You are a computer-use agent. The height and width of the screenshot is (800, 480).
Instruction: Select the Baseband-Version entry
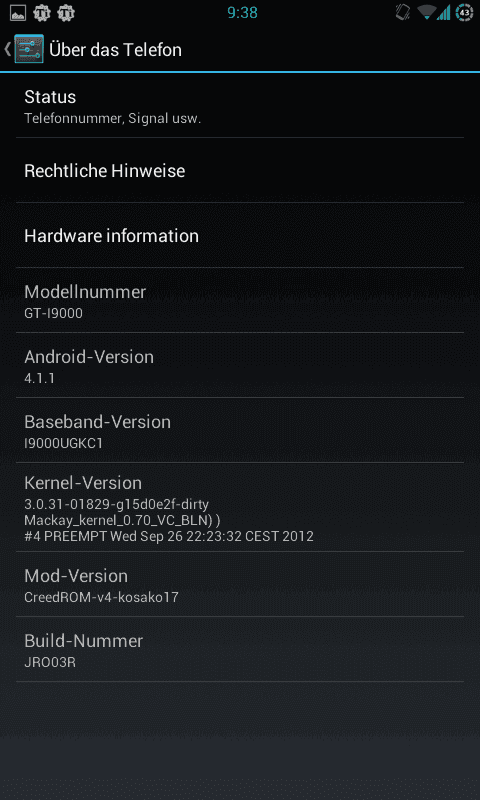(x=240, y=431)
